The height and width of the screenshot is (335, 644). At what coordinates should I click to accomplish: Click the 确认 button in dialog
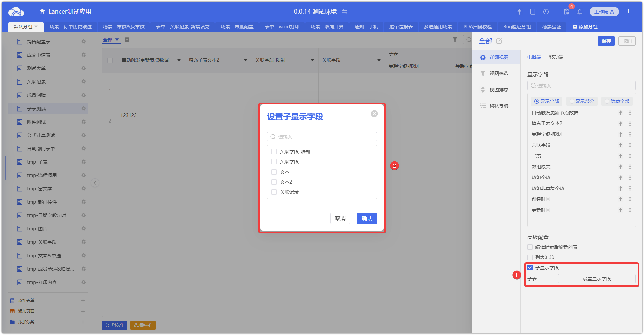pos(367,218)
